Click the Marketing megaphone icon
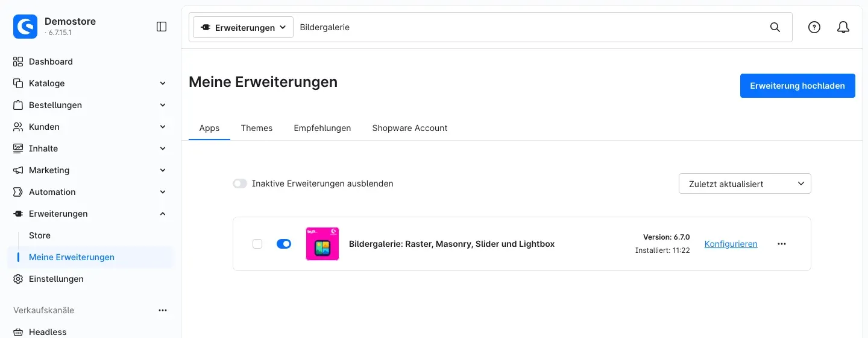 tap(18, 170)
